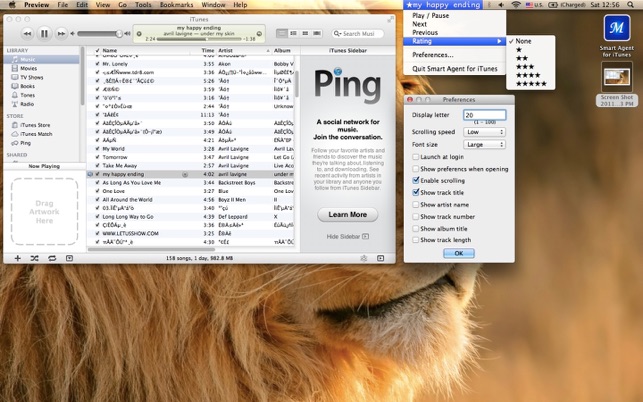Toggle the artwork viewer button at bottom
The image size is (643, 402).
pyautogui.click(x=69, y=258)
